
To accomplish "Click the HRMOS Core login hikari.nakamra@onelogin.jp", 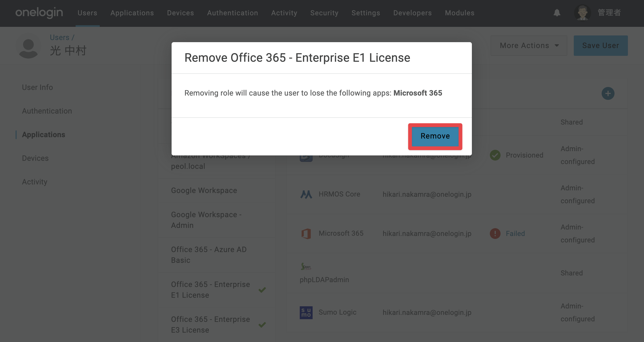I will pyautogui.click(x=427, y=194).
